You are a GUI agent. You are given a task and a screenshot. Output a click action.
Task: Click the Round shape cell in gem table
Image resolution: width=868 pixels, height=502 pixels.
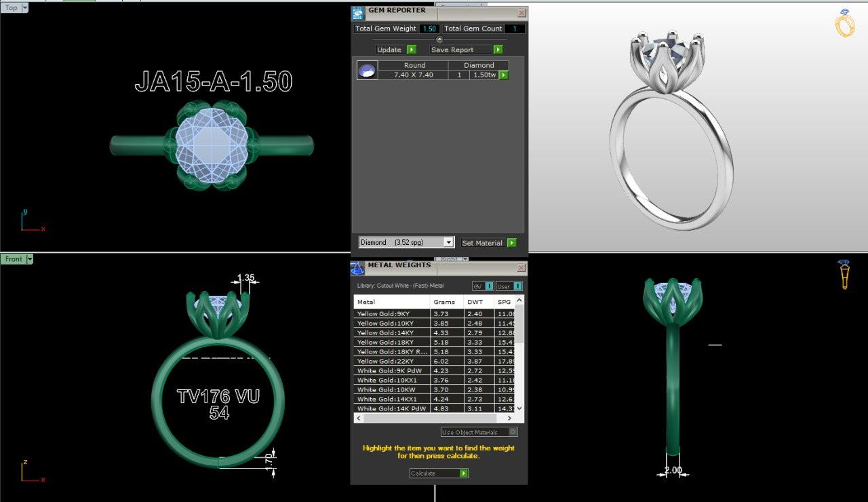(x=414, y=65)
